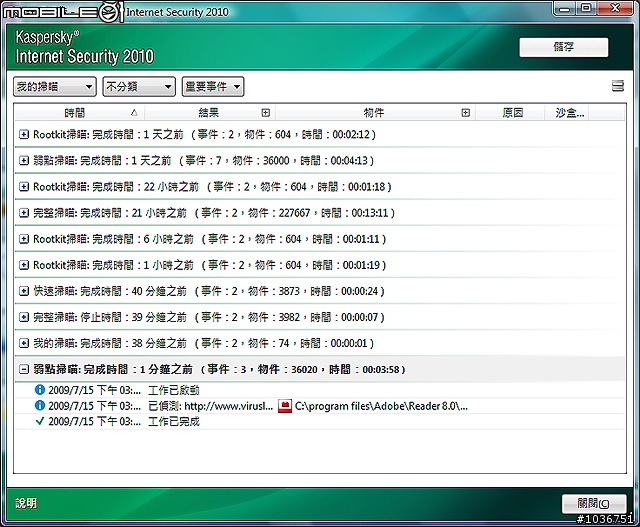Select C:\program files\Adobe\Reader 8.0 path
This screenshot has width=640, height=527.
click(x=381, y=406)
